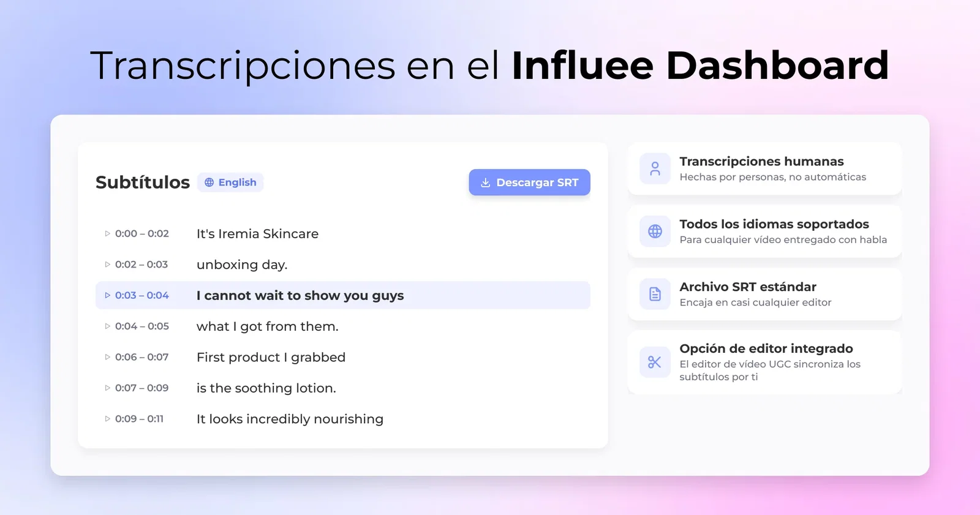
Task: Play the 0:04 – 0:05 subtitle segment
Action: point(107,326)
